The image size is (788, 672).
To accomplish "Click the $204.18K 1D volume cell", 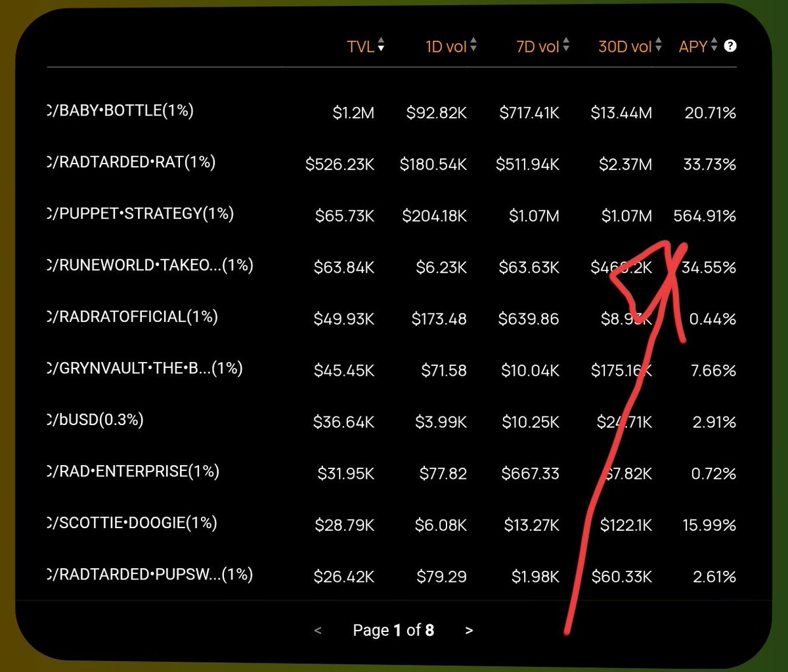I will (x=433, y=216).
